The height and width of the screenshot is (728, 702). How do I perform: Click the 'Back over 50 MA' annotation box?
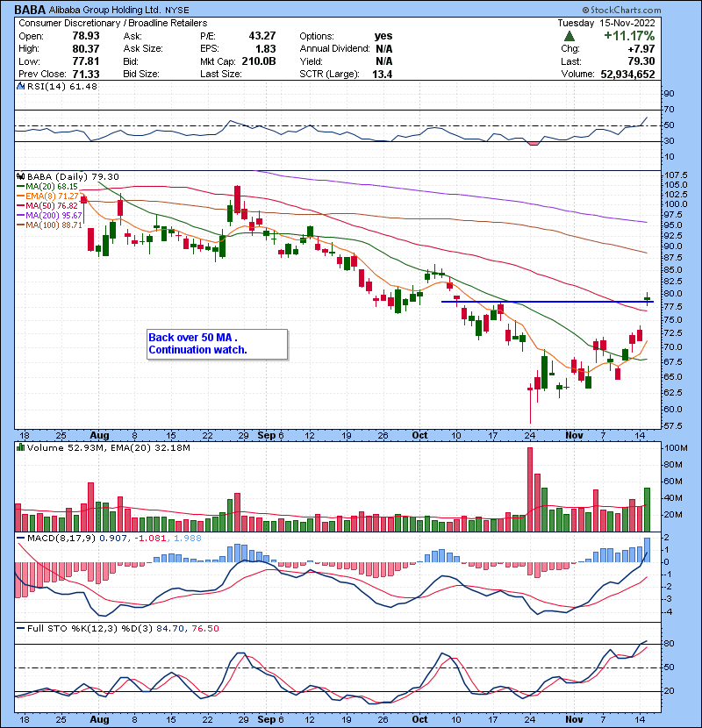coord(218,344)
